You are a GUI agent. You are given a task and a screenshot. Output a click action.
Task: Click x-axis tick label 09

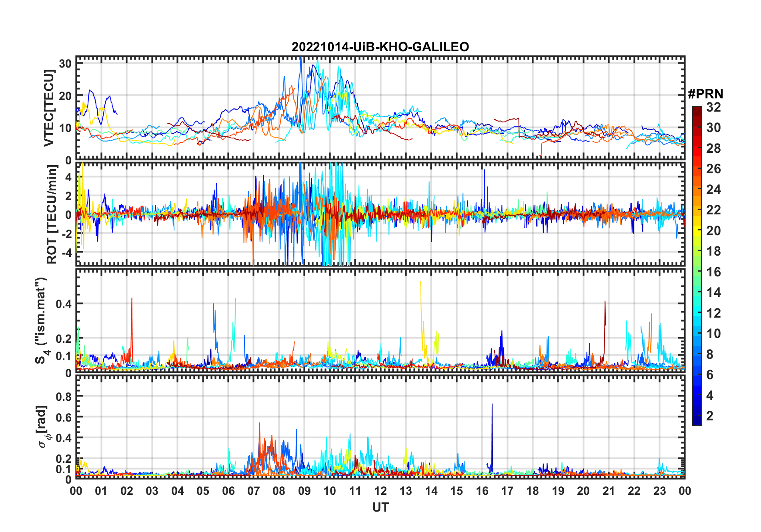[x=304, y=491]
